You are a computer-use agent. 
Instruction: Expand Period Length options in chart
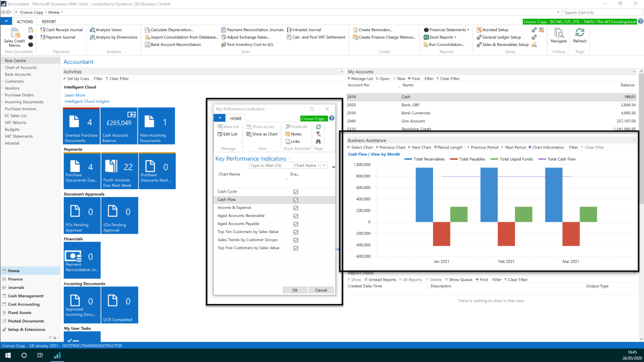coord(450,147)
